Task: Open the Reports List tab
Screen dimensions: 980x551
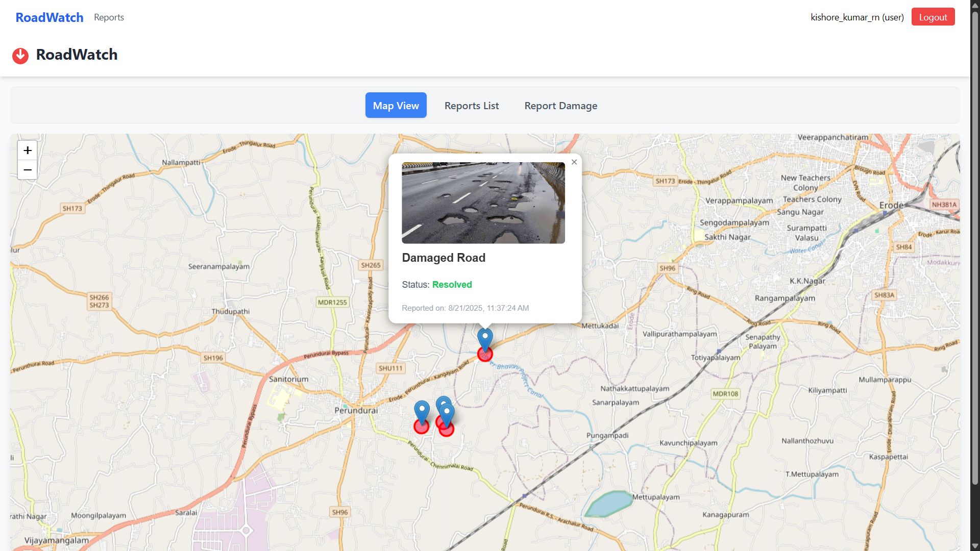Action: point(472,106)
